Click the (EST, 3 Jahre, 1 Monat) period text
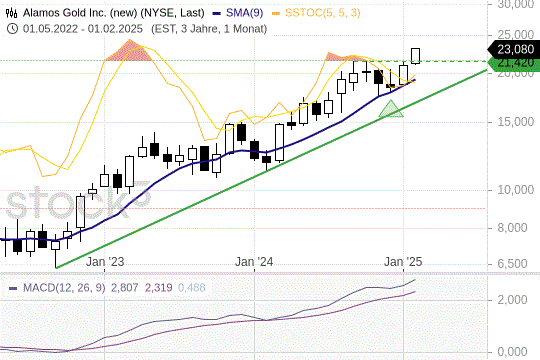 (209, 29)
